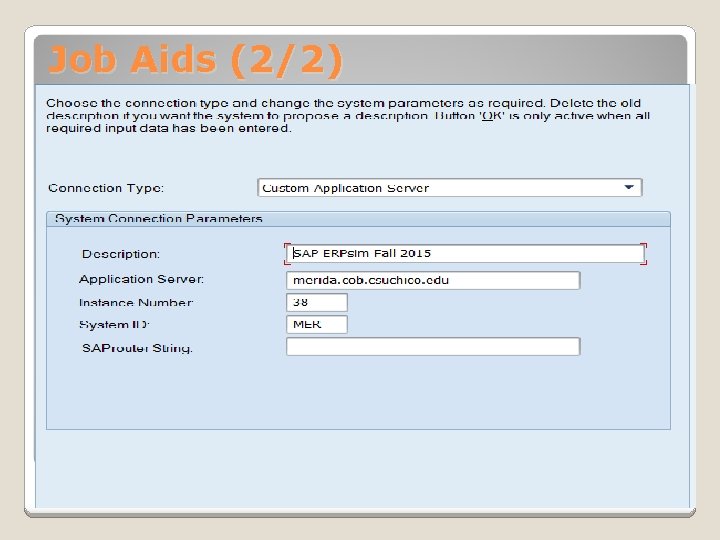This screenshot has height=540, width=720.
Task: Click the 'Instance Number' label
Action: 136,303
